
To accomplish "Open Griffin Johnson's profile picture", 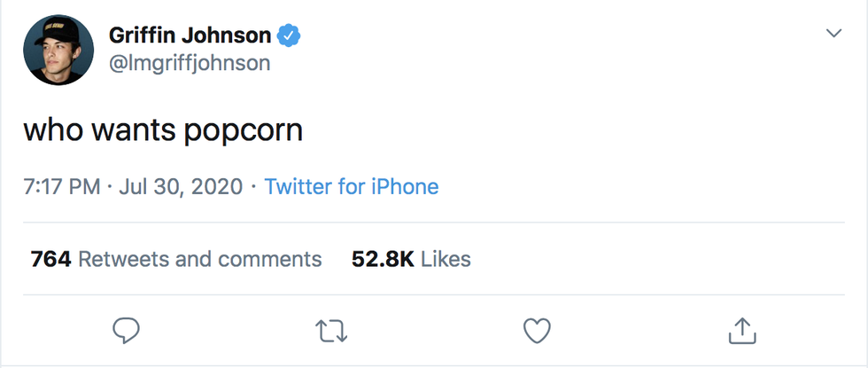I will pyautogui.click(x=58, y=50).
